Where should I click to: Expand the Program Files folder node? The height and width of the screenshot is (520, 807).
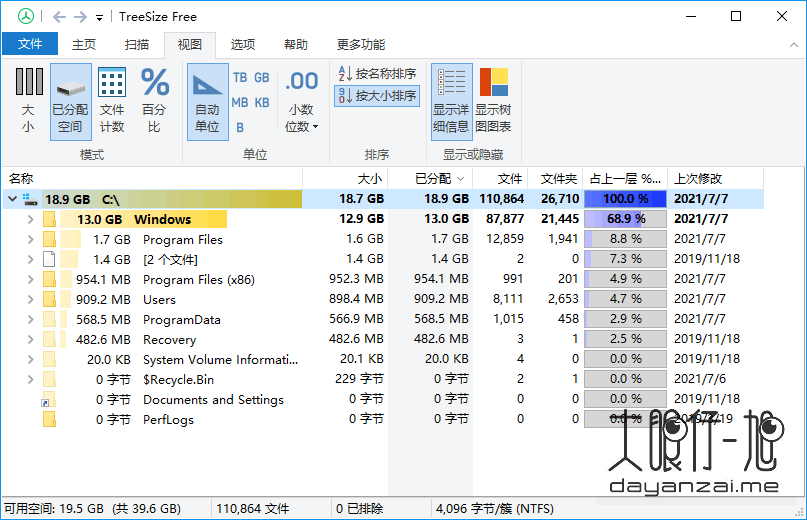(30, 239)
